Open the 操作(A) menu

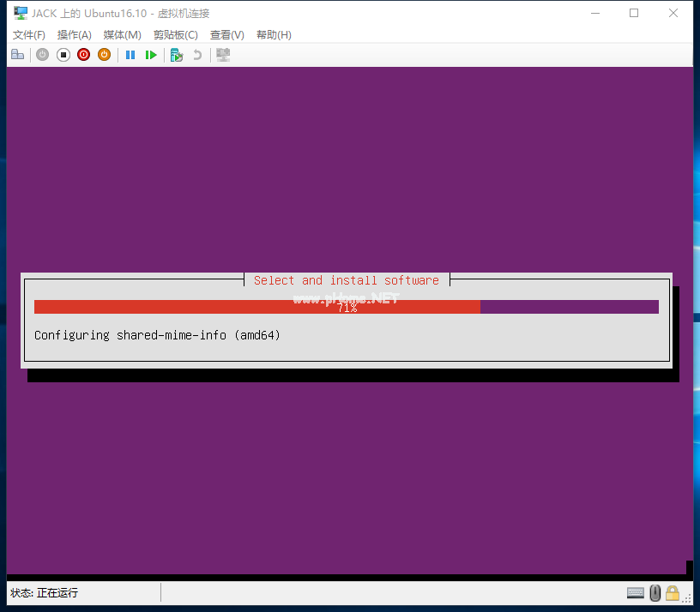(x=74, y=35)
